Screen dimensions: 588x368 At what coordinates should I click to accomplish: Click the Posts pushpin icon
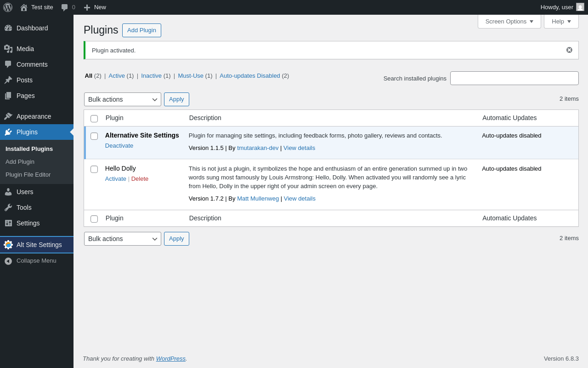point(8,80)
